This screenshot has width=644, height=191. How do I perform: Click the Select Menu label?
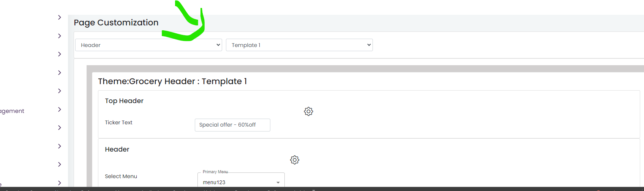(121, 176)
